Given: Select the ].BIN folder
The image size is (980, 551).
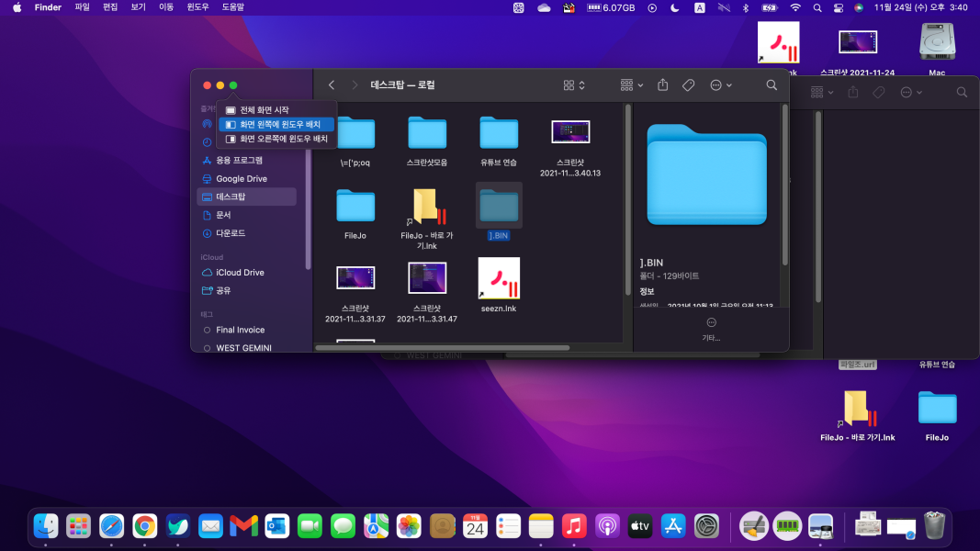Looking at the screenshot, I should [498, 206].
